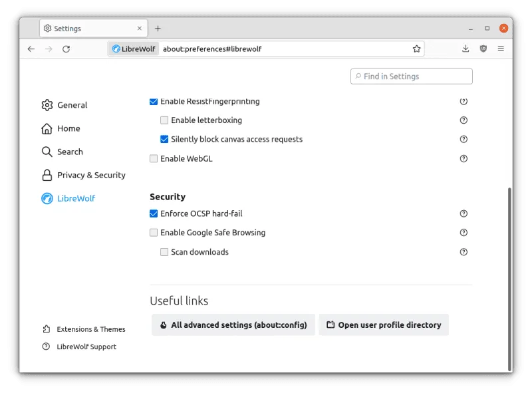Toggle Enable WebGL checkbox
This screenshot has width=532, height=393.
tap(154, 159)
